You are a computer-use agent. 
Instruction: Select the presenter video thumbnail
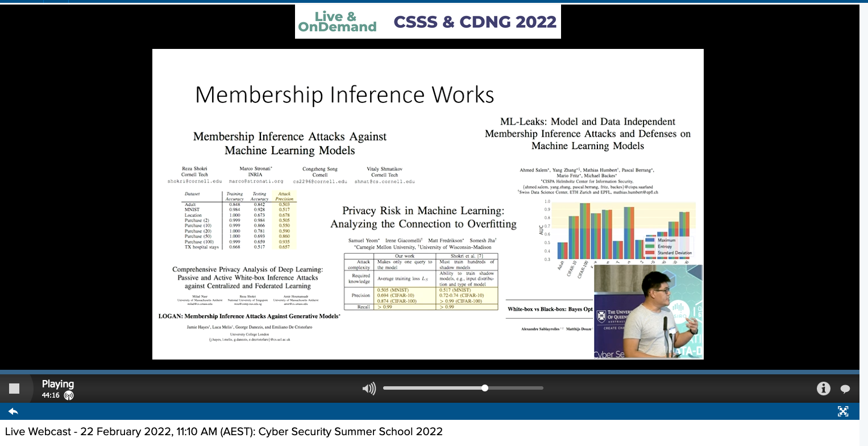coord(648,311)
